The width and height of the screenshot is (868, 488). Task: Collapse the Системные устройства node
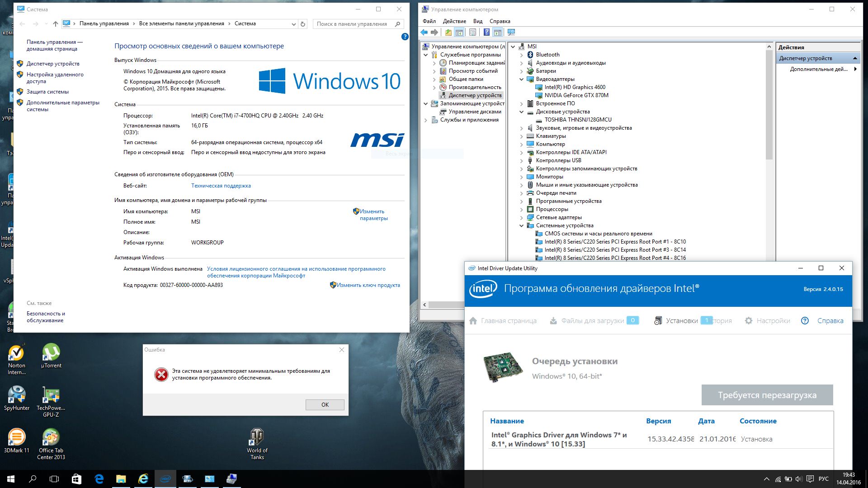coord(521,225)
